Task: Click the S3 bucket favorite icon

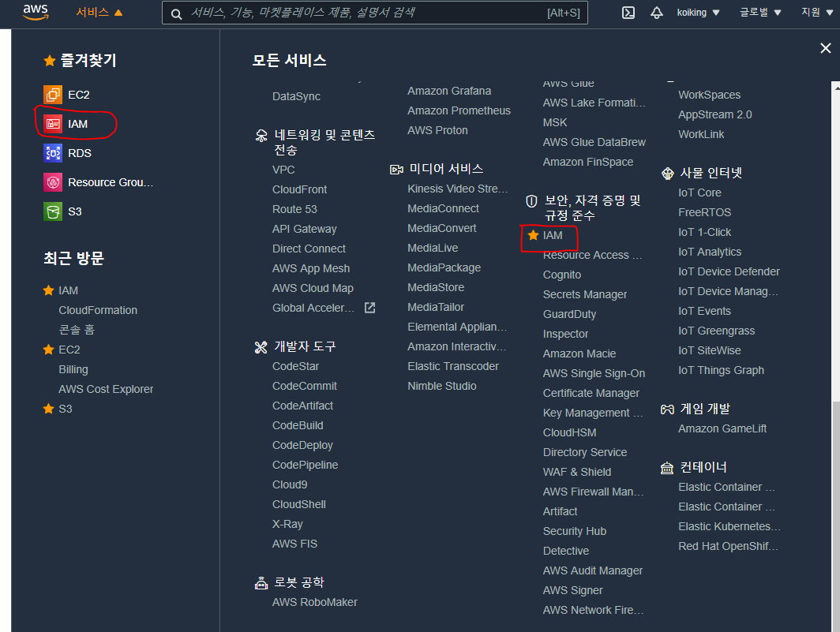Action: point(52,211)
